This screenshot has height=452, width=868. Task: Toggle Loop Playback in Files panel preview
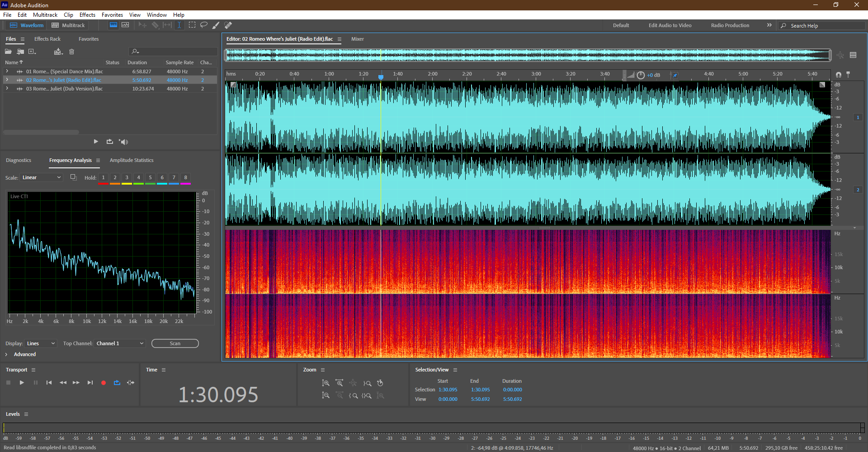tap(110, 142)
